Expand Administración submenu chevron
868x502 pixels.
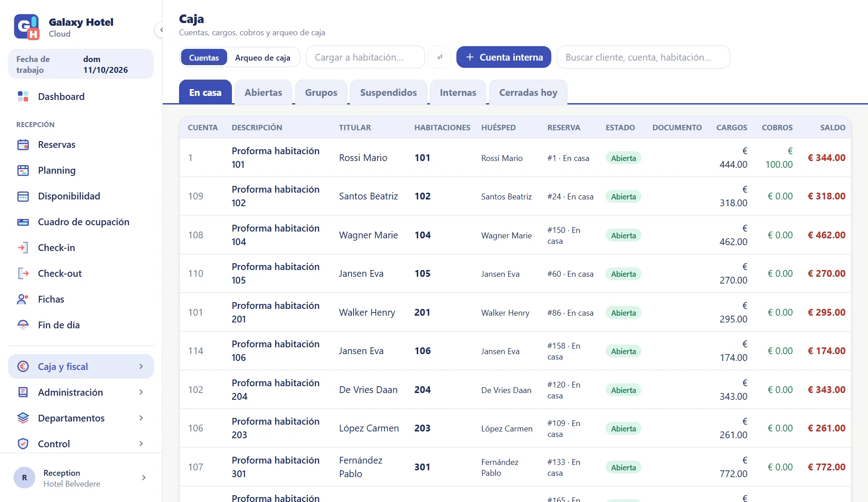click(x=141, y=392)
